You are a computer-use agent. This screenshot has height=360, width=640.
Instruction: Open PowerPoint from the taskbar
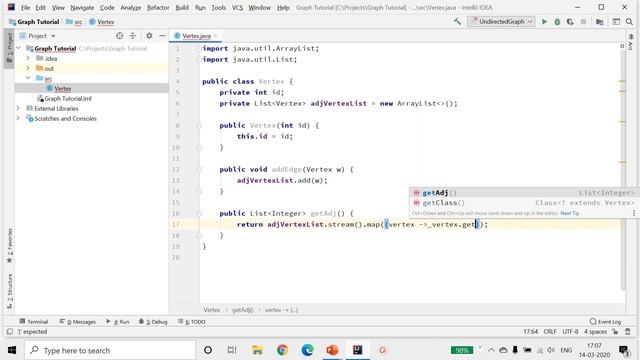pos(332,350)
